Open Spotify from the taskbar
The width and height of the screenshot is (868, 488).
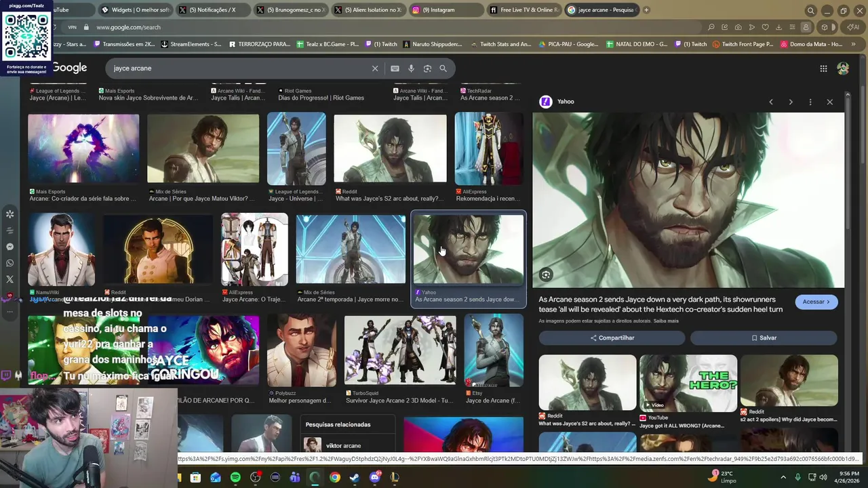tap(235, 477)
